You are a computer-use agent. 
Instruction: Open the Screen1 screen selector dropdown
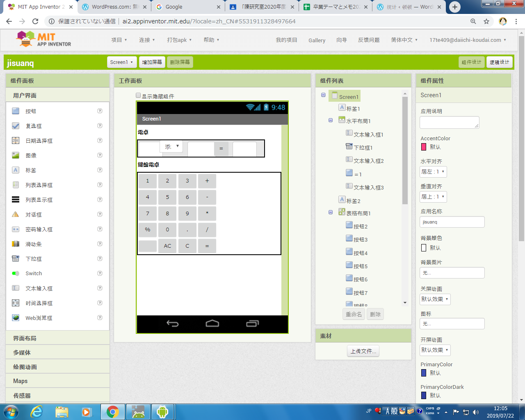pos(121,62)
